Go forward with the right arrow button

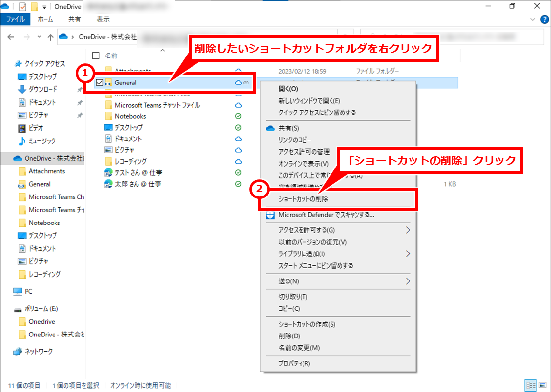coord(27,37)
